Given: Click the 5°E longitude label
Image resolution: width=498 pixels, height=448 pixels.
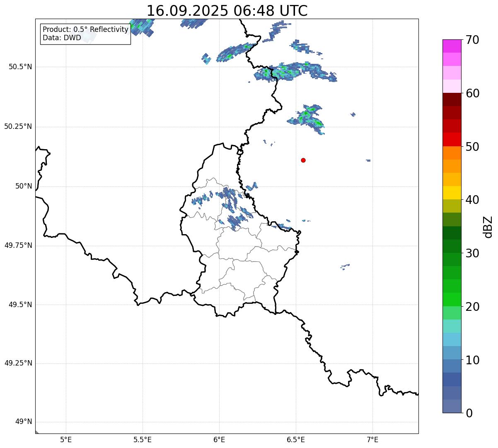Looking at the screenshot, I should [66, 439].
